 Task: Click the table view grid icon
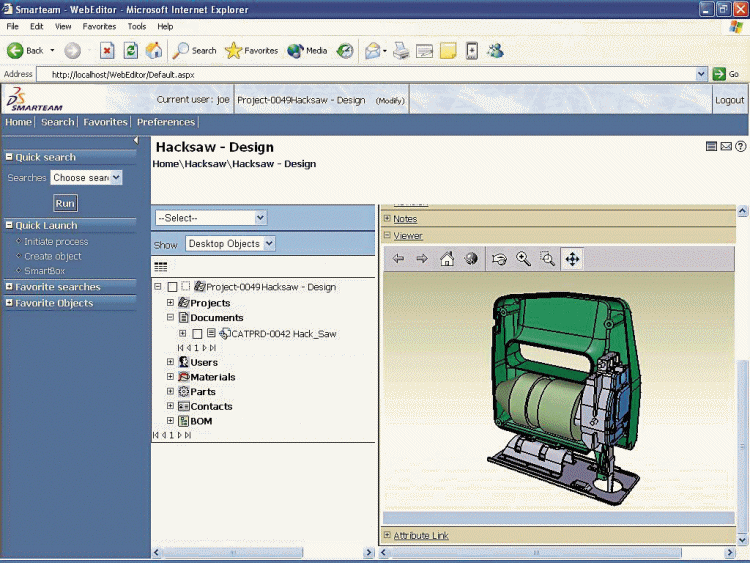(161, 266)
